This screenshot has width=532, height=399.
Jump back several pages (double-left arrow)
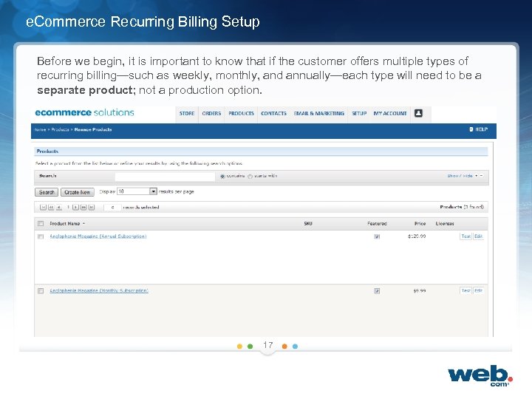(51, 208)
